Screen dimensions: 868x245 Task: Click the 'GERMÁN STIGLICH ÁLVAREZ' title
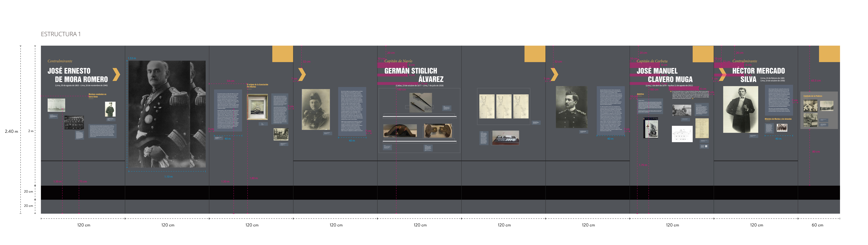[414, 75]
